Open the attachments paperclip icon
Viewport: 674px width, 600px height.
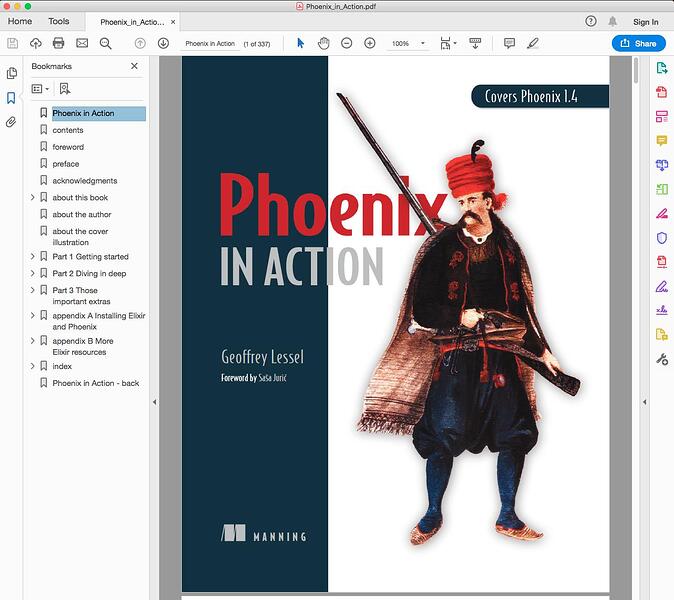[x=11, y=122]
